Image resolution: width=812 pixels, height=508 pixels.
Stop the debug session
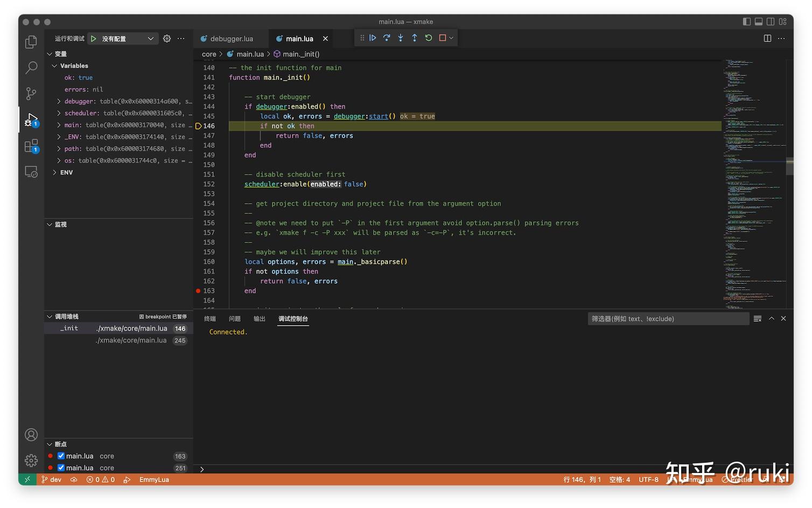point(443,38)
